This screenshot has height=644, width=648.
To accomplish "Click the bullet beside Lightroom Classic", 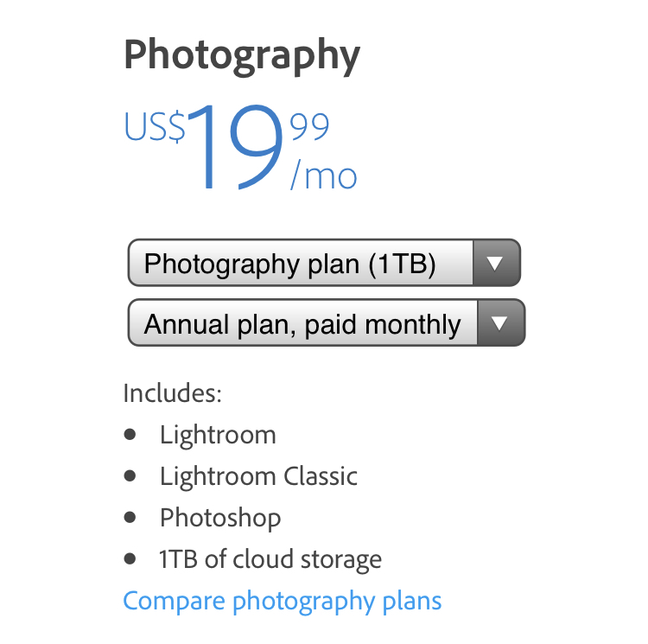I will pyautogui.click(x=130, y=475).
